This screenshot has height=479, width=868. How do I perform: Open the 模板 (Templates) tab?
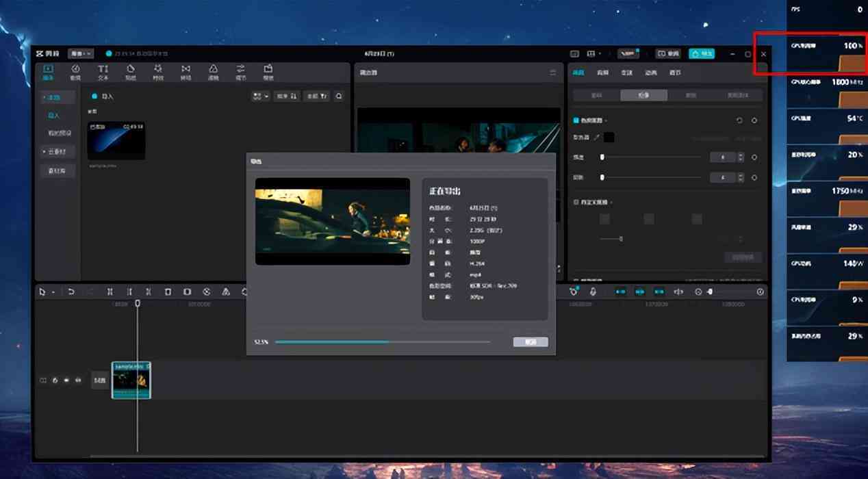click(268, 73)
